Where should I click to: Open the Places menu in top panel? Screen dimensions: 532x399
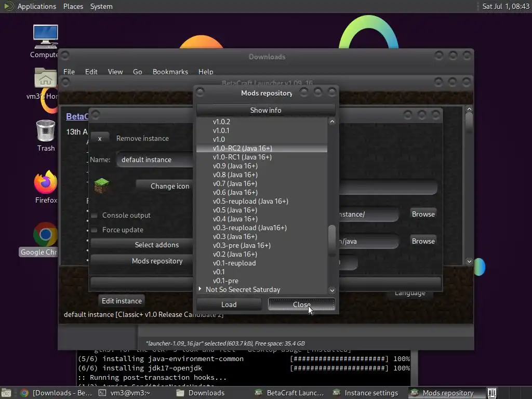coord(73,6)
